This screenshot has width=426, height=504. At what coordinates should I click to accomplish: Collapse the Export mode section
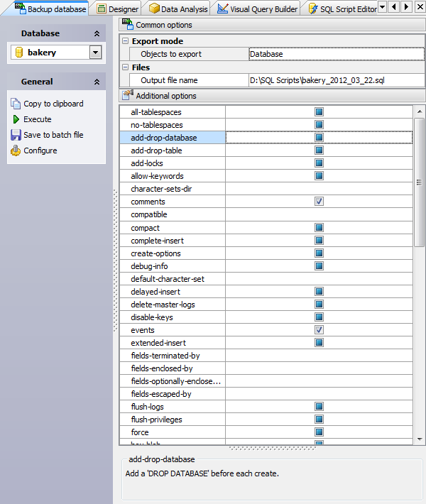point(125,41)
